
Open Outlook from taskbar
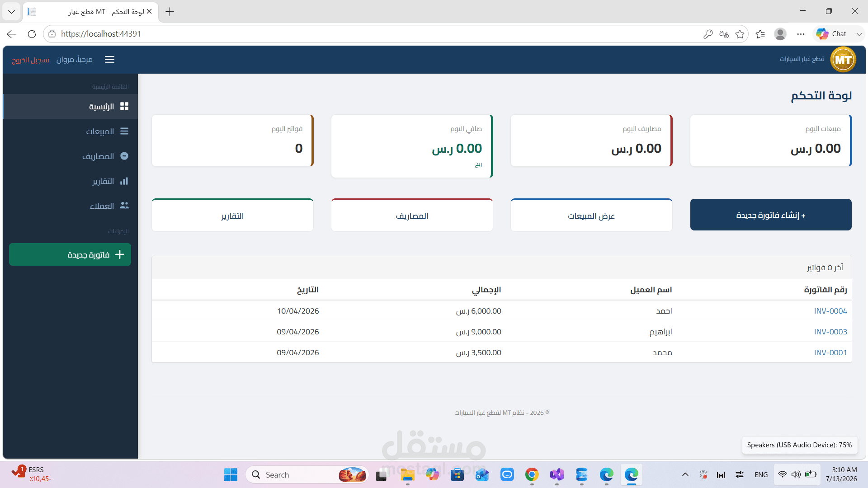(482, 475)
